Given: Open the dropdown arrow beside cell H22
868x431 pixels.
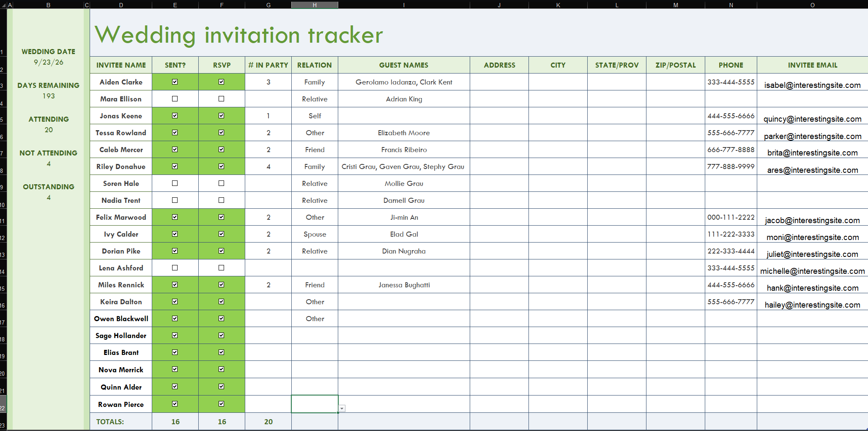Looking at the screenshot, I should tap(342, 408).
